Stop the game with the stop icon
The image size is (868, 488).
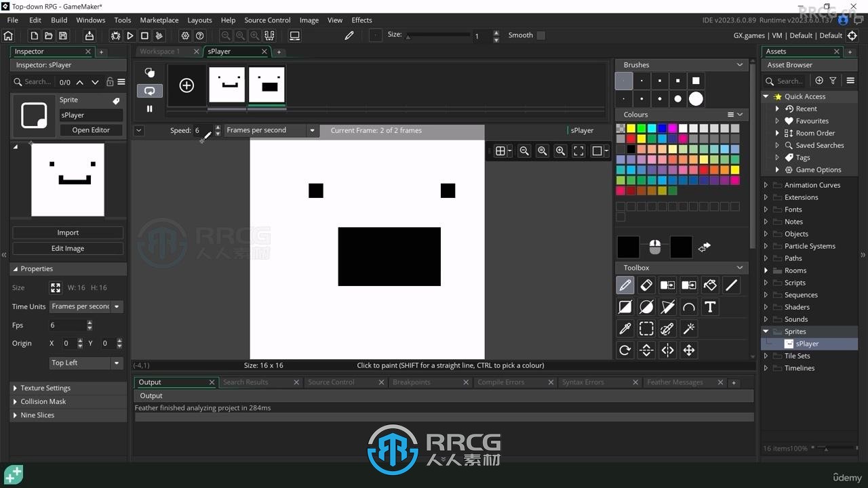[x=144, y=35]
